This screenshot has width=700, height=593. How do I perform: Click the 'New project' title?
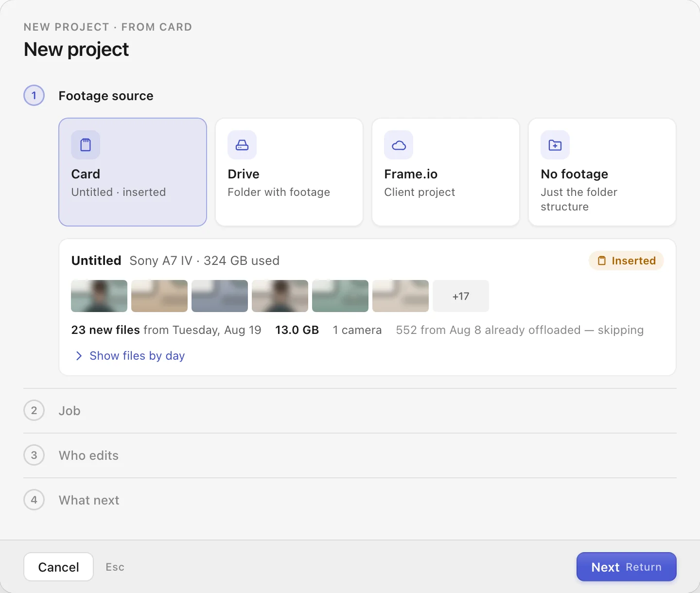pos(76,50)
